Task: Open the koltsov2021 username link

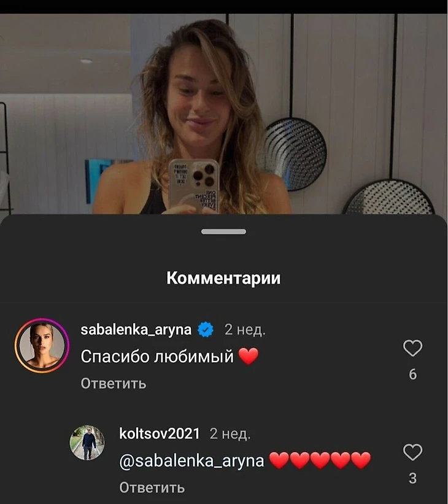Action: pos(160,433)
